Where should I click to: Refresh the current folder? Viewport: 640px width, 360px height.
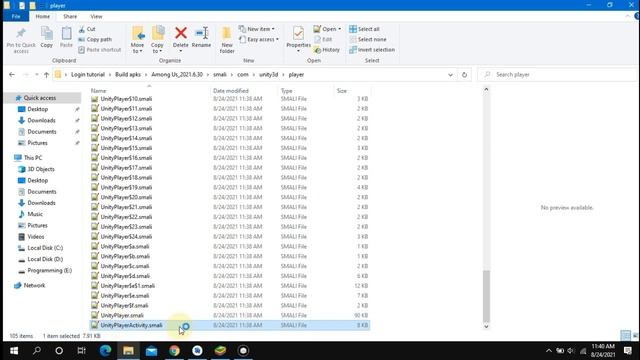pyautogui.click(x=464, y=75)
